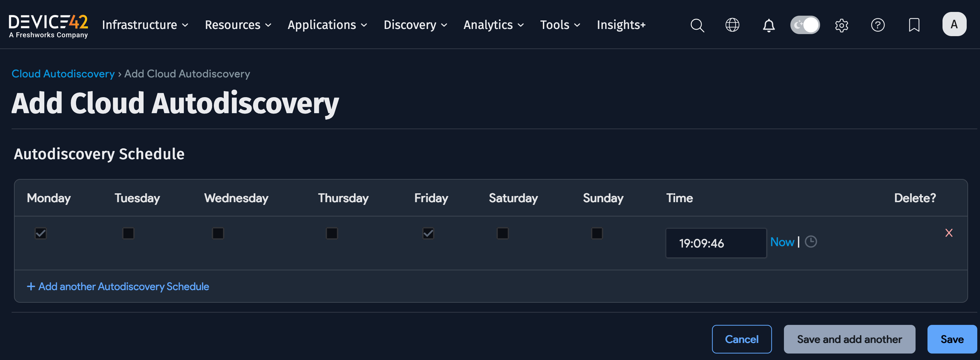Open the bookmarks icon
Image resolution: width=980 pixels, height=360 pixels.
[x=914, y=25]
